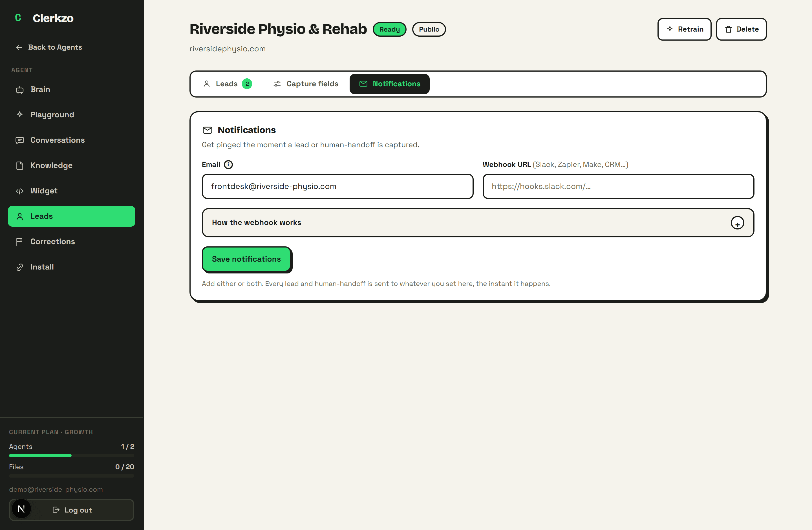Expand the How the webhook works section
Screen dimensions: 812x530
pyautogui.click(x=478, y=223)
